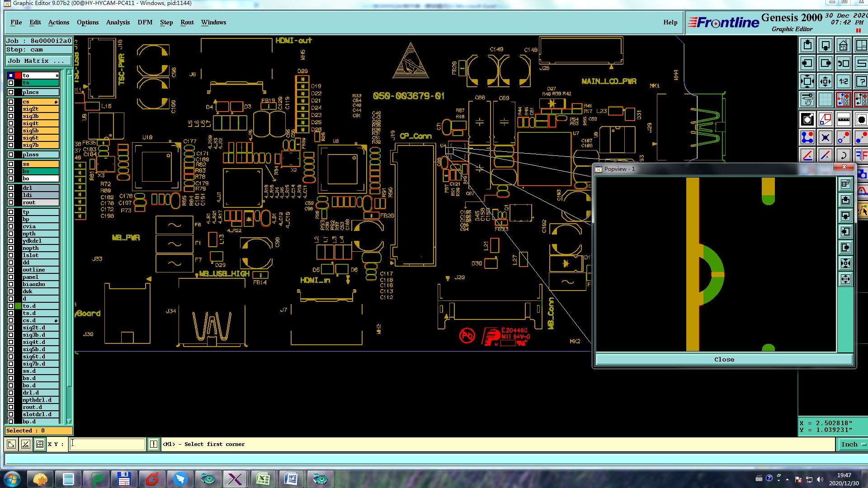Click the Help button in menu bar

670,22
